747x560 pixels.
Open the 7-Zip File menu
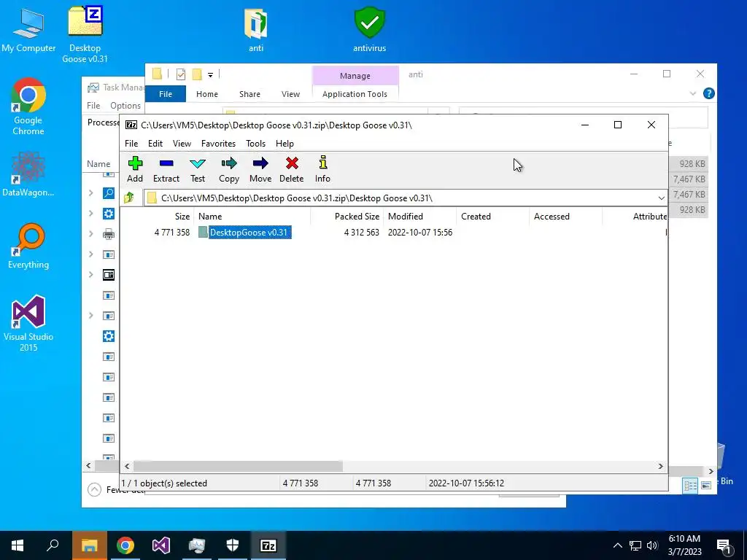131,144
